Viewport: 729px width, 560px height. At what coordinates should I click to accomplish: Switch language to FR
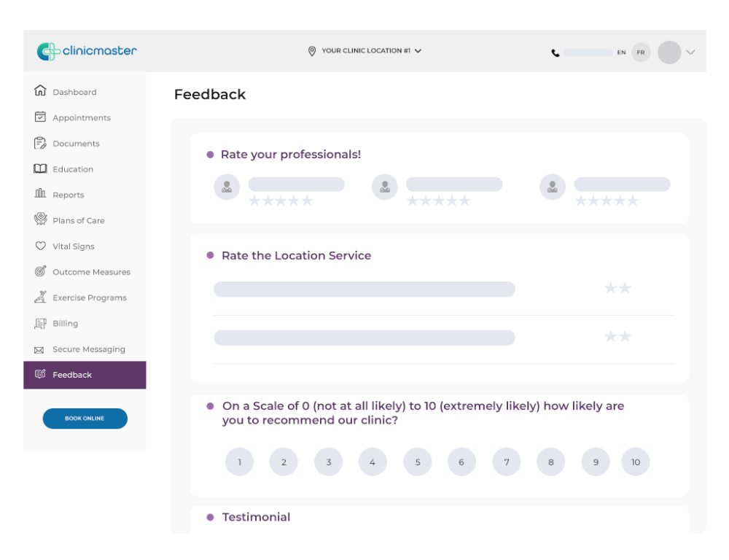(641, 52)
